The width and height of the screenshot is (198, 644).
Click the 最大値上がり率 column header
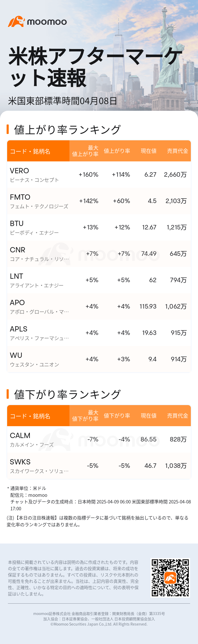[x=85, y=151]
